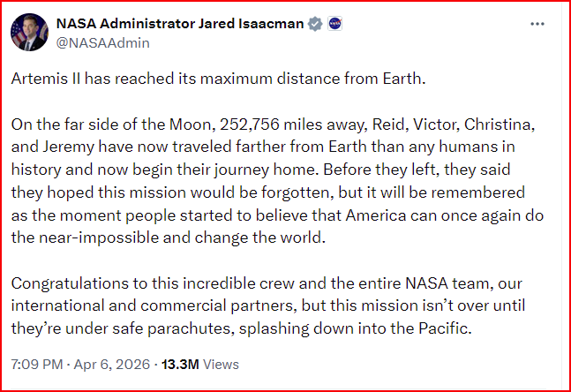The image size is (571, 392).
Task: Visit the @NASAAdmin handle link
Action: click(102, 43)
